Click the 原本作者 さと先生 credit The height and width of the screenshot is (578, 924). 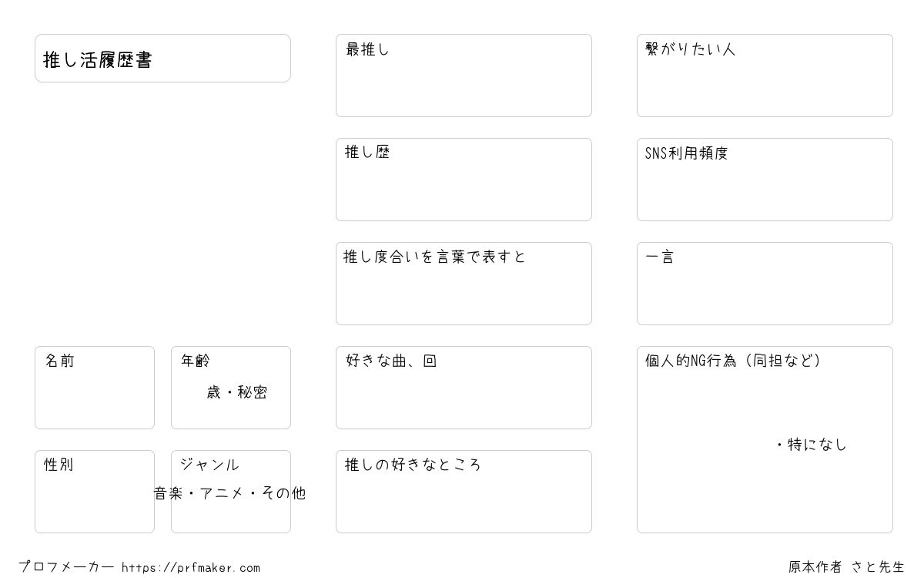tap(847, 567)
